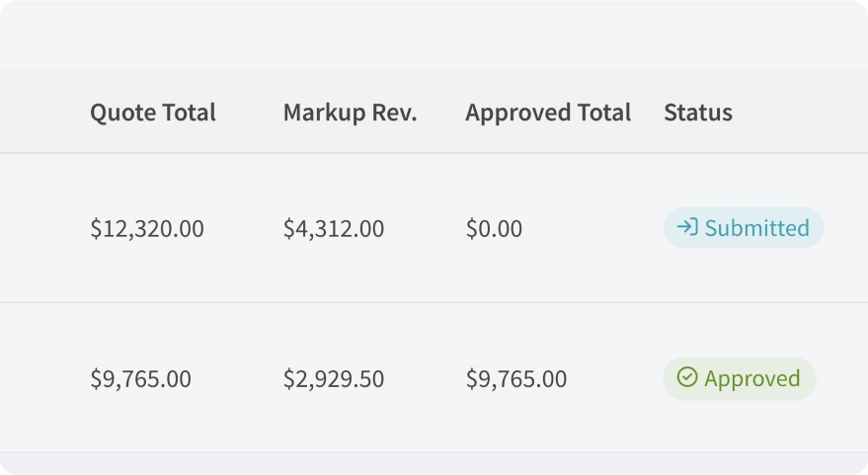Sort by Approved Total column header

pos(548,113)
